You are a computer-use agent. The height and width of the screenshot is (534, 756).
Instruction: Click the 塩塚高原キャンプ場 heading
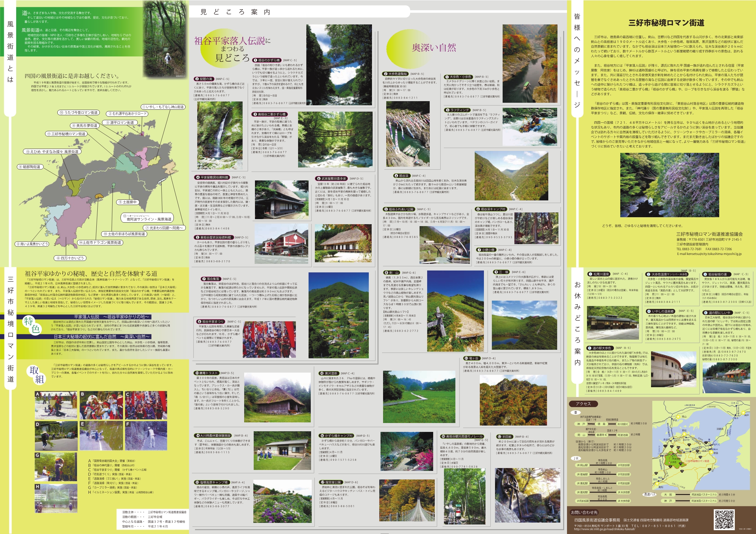coord(212,482)
